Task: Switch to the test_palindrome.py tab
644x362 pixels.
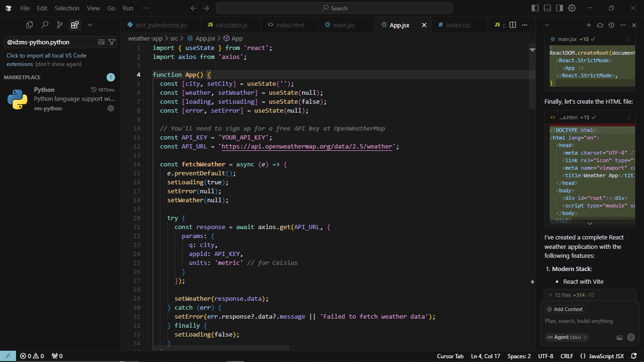Action: point(161,25)
